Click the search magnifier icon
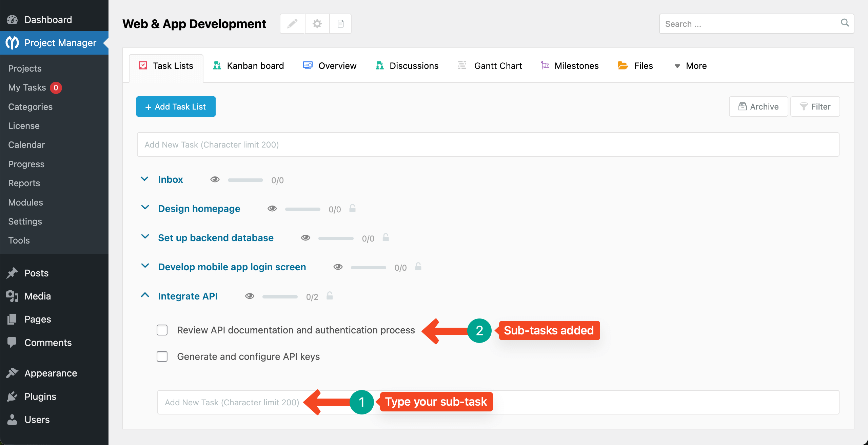This screenshot has width=868, height=445. point(845,23)
